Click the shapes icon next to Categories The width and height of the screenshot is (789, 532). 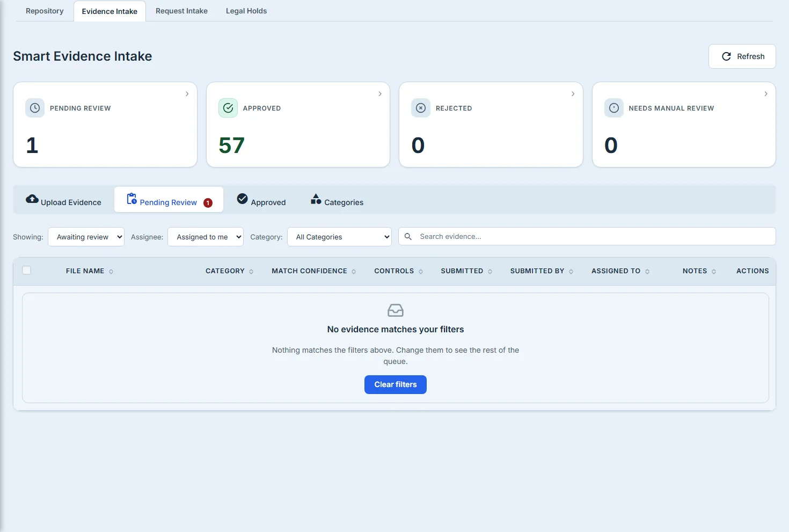316,199
